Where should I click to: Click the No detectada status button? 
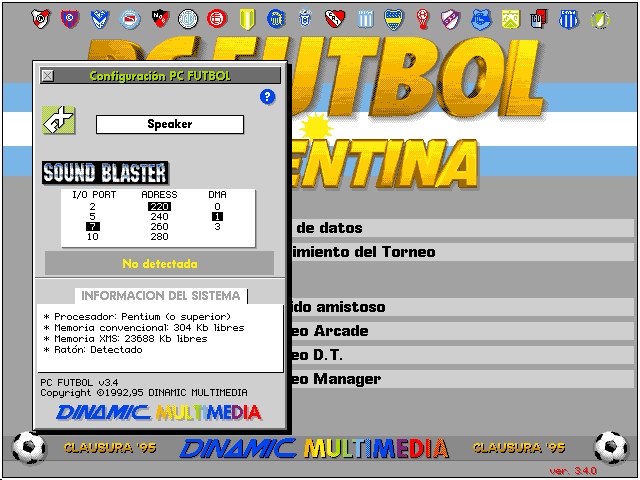point(160,264)
